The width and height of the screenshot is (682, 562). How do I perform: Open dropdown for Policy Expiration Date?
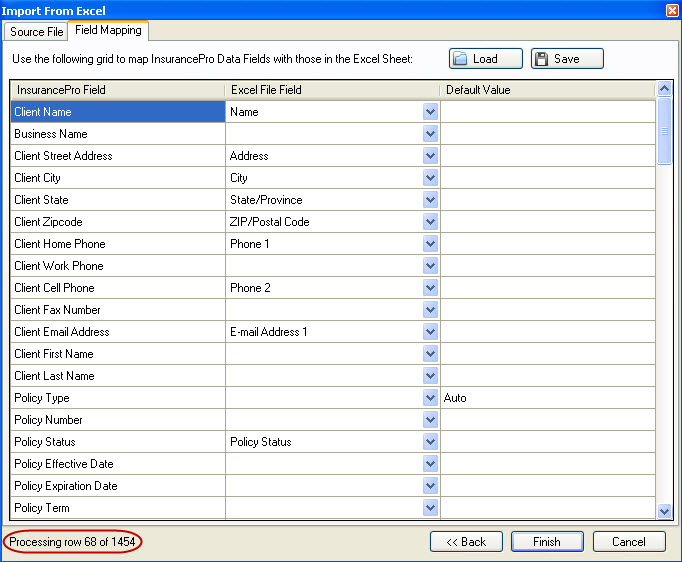[430, 485]
